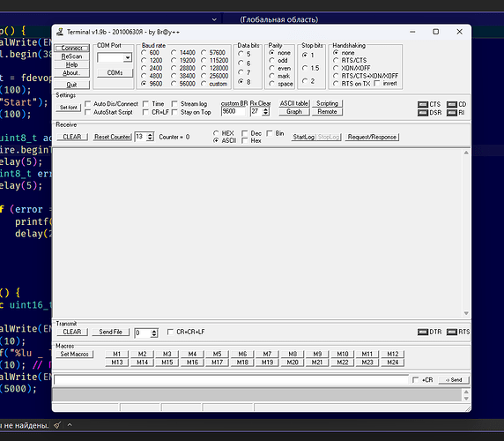
Task: Enable CR=CR+LF checkbox
Action: click(170, 332)
